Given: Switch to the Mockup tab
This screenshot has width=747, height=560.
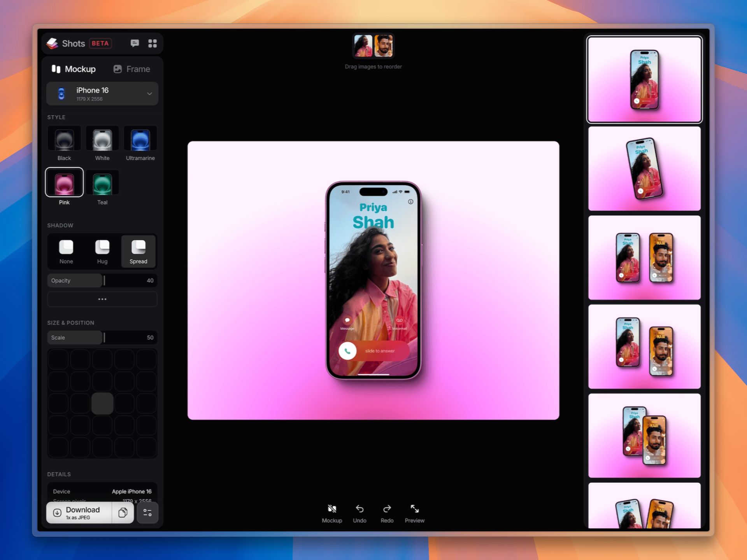Looking at the screenshot, I should coord(74,69).
